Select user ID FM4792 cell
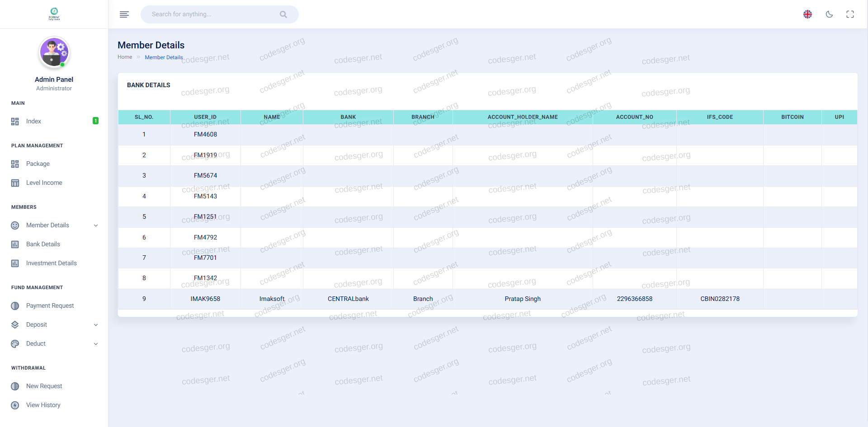 point(205,238)
